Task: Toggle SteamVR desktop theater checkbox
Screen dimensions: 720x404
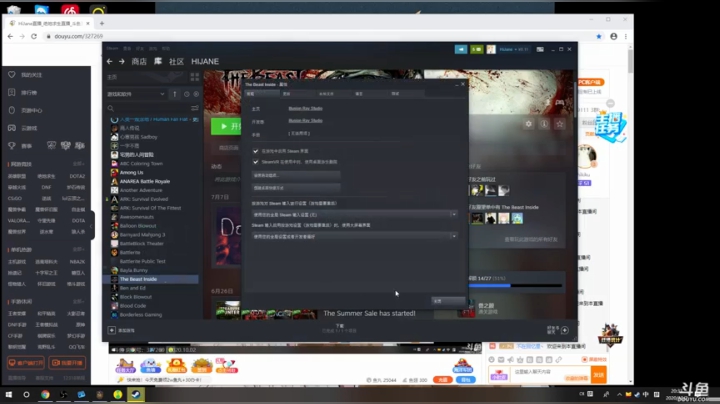Action: pyautogui.click(x=255, y=162)
